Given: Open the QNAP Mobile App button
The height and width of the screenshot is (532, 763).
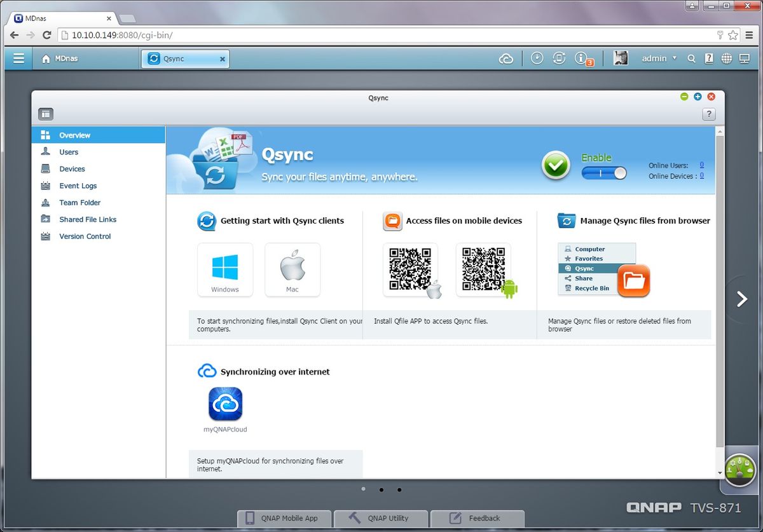Looking at the screenshot, I should [x=284, y=518].
